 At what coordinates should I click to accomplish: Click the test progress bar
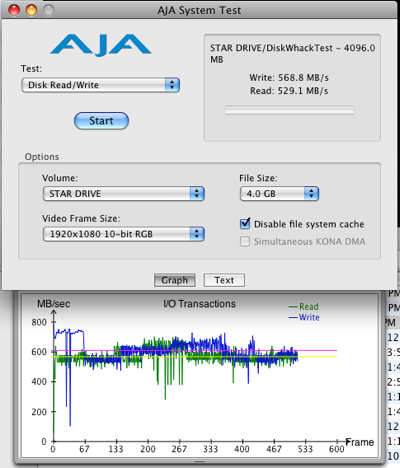289,110
